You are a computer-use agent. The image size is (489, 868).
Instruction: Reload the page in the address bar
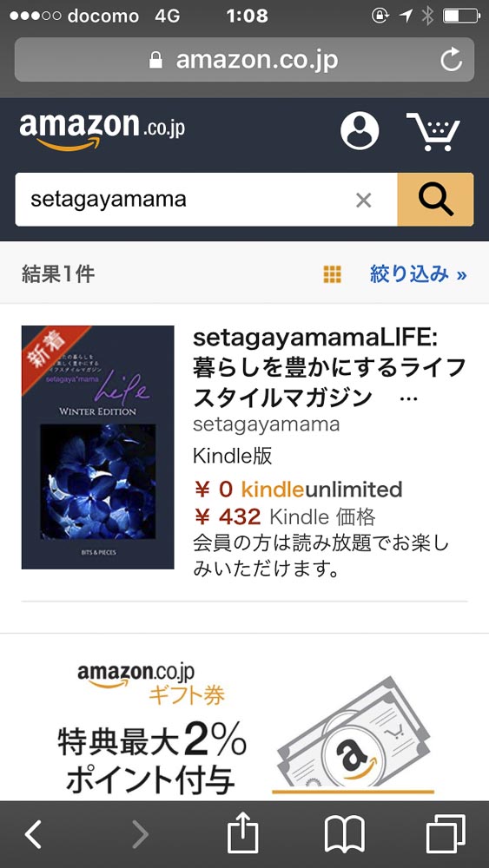pyautogui.click(x=452, y=60)
